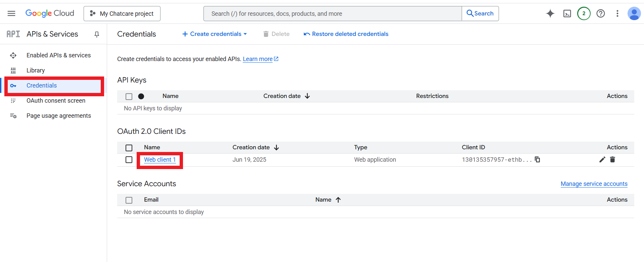
Task: Edit the Web client 1 OAuth client
Action: [602, 159]
